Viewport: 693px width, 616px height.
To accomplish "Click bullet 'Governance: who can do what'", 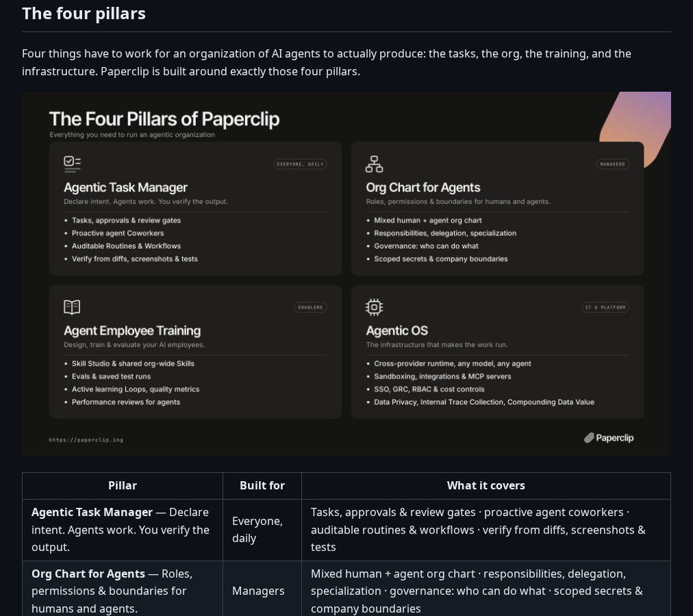I will point(426,246).
